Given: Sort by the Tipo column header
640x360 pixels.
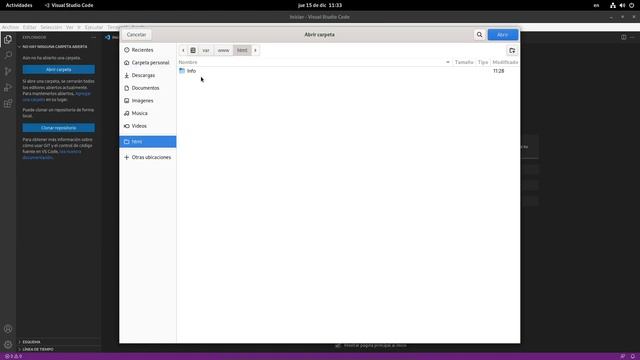Looking at the screenshot, I should point(483,62).
